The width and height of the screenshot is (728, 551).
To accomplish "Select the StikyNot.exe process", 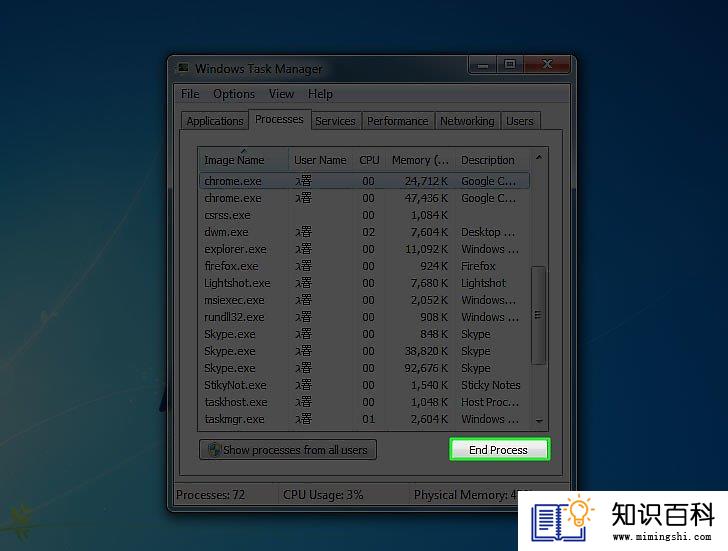I will [x=364, y=385].
